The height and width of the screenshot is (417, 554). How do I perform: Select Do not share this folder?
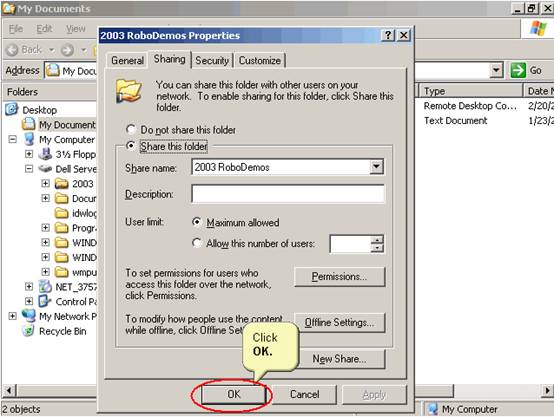181,130
